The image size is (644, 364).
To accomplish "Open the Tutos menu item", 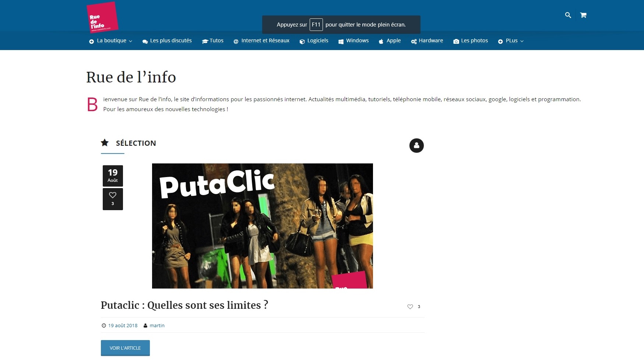I will [217, 40].
